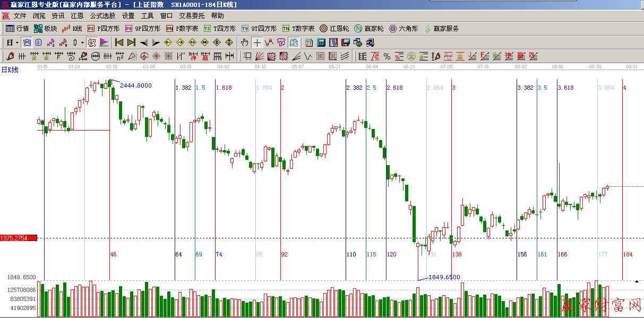Select the plain percent (%) drawing tool
The image size is (644, 318).
(x=387, y=56)
